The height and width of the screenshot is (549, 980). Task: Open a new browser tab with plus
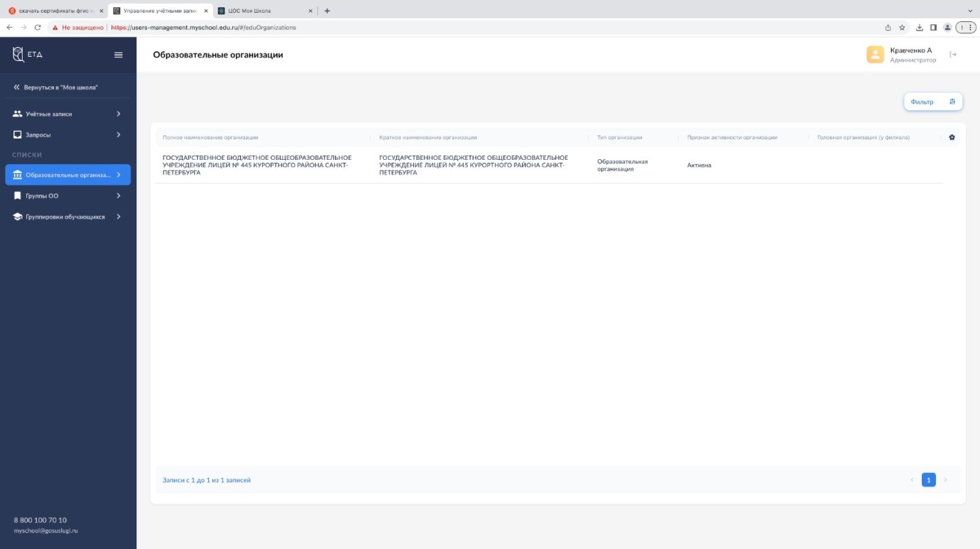coord(327,11)
